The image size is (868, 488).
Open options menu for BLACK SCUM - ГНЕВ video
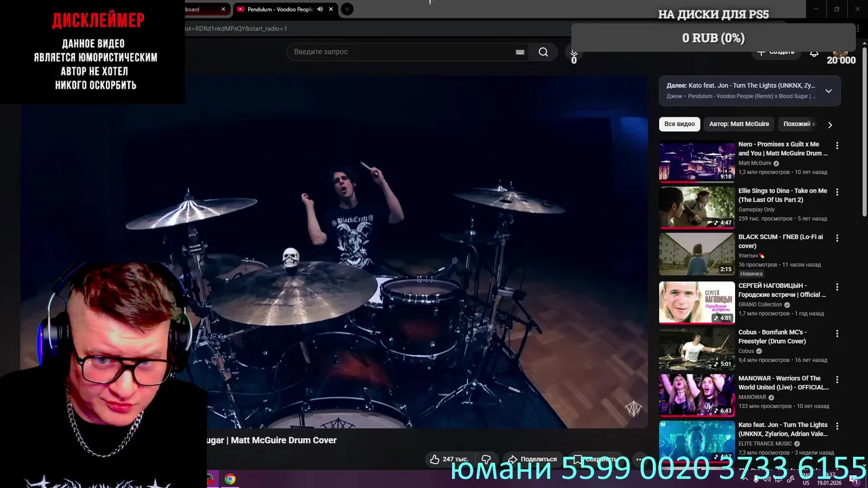click(837, 238)
